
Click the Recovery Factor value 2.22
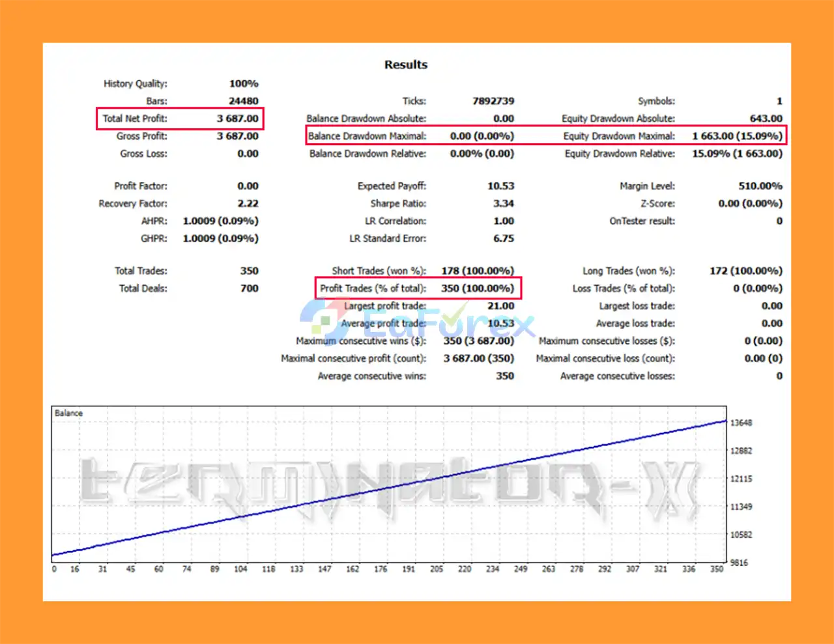pyautogui.click(x=248, y=204)
